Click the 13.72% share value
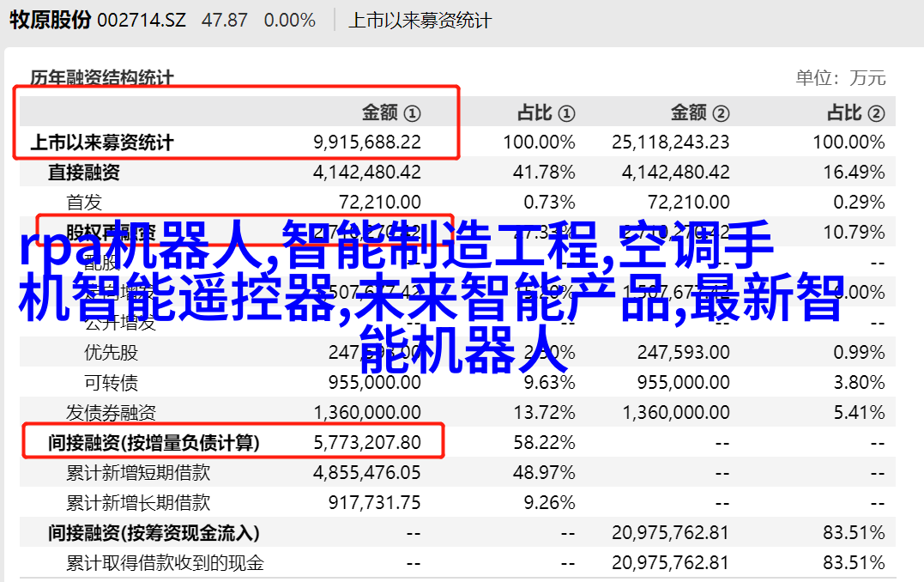 coord(544,413)
